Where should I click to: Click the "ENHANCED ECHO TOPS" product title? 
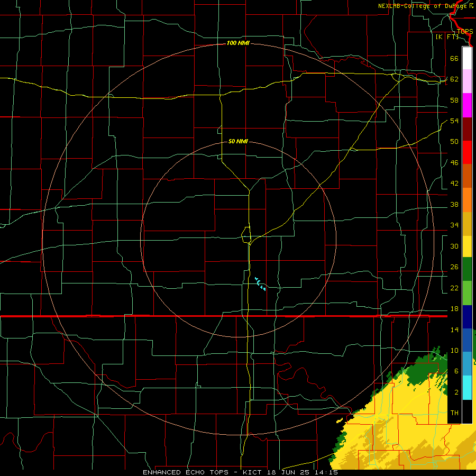pos(186,472)
